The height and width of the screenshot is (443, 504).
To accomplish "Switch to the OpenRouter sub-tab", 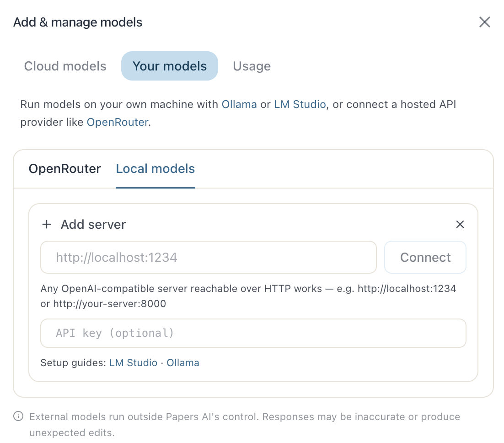I will (64, 169).
